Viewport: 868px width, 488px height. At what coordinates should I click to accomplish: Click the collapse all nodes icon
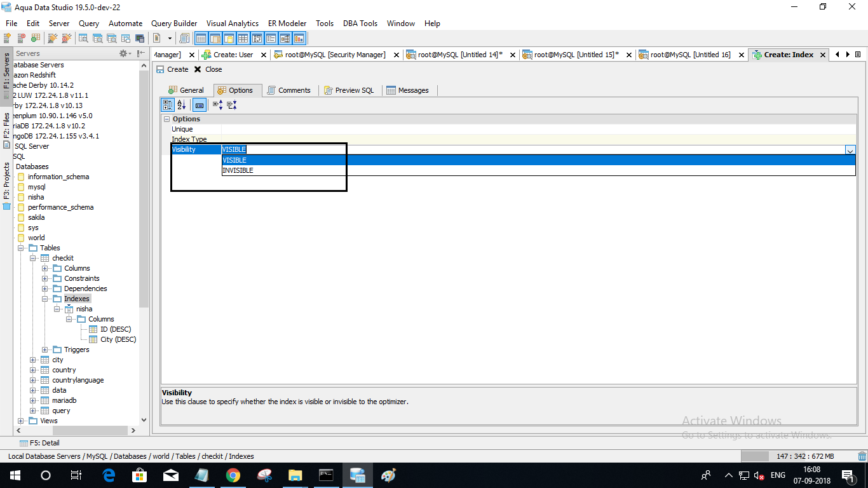click(x=231, y=105)
